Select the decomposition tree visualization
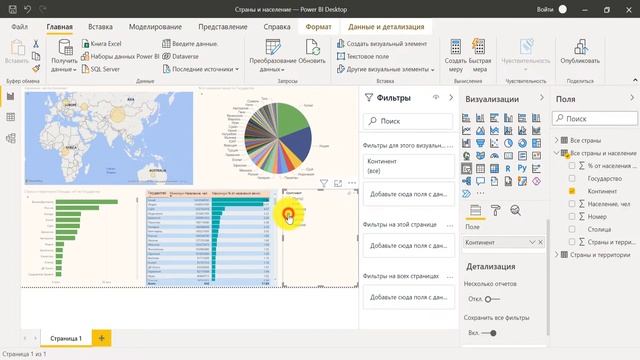 [466, 181]
